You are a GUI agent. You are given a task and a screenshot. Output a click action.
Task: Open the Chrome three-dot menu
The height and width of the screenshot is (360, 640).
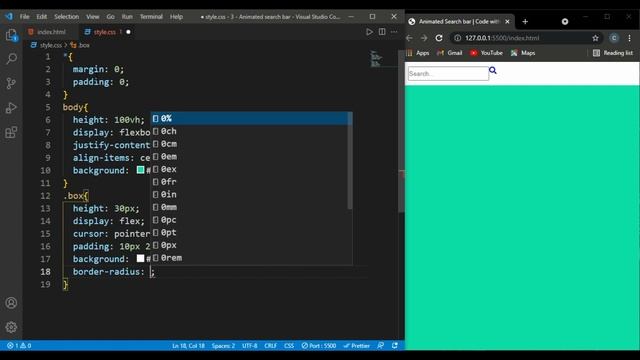[629, 38]
